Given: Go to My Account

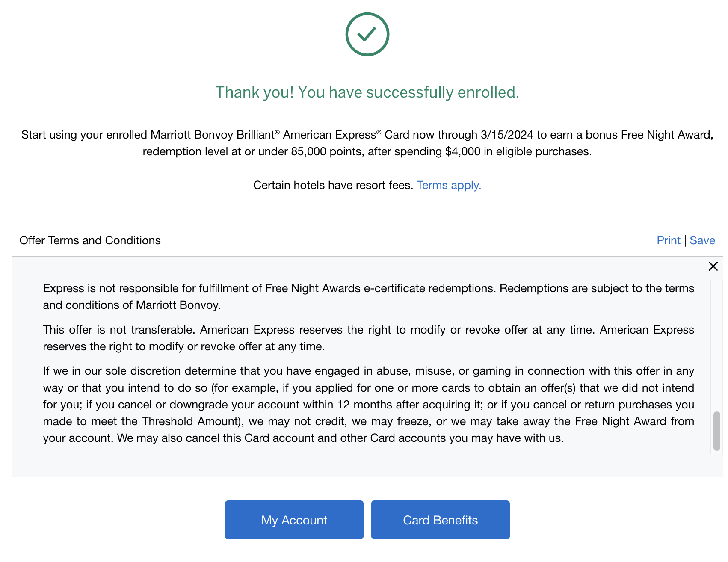Looking at the screenshot, I should [x=294, y=520].
